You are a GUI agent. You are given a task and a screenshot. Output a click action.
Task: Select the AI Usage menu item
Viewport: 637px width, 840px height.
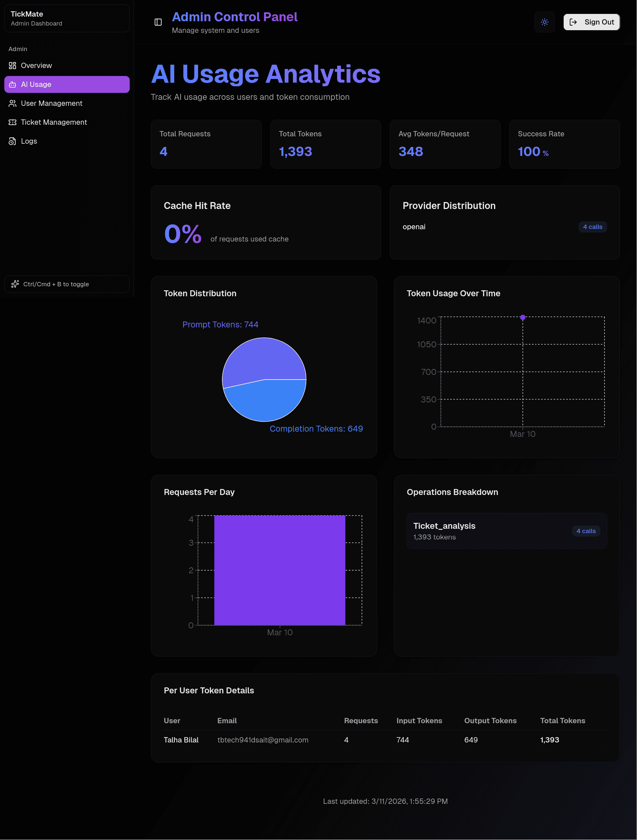(67, 84)
